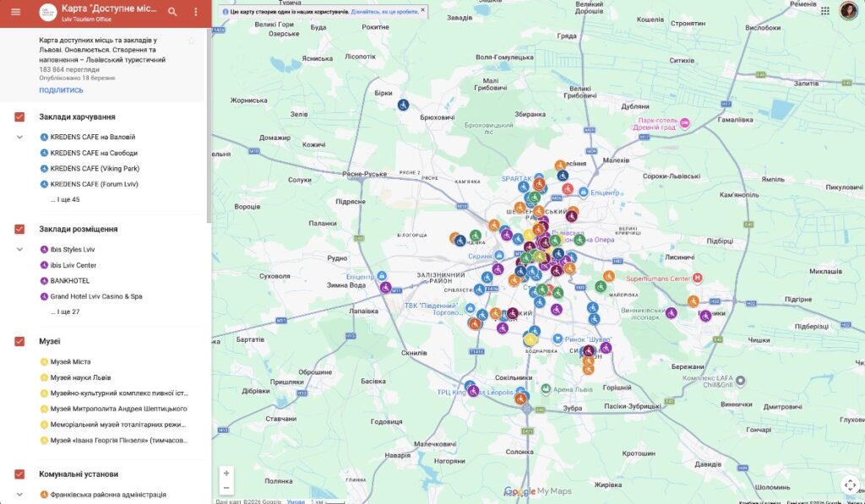Viewport: 865px width, 504px height.
Task: Close the user-created map notice banner
Action: 422,9
